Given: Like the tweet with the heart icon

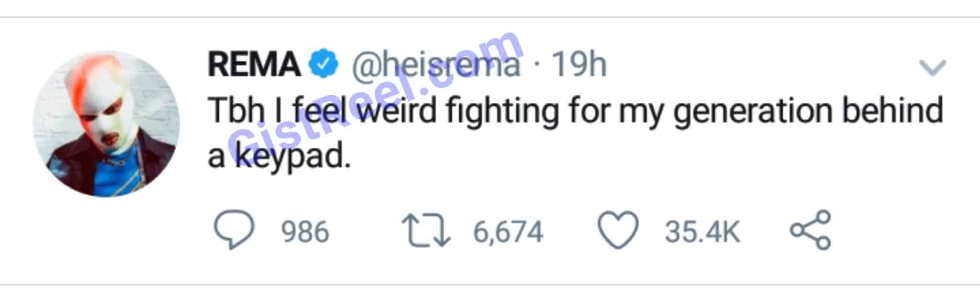Looking at the screenshot, I should [x=619, y=231].
